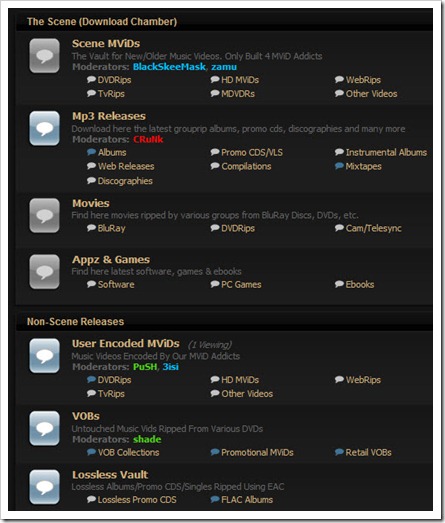View moderator BlackSkeeMask's profile
Viewport: 445px width, 523px height.
point(169,67)
